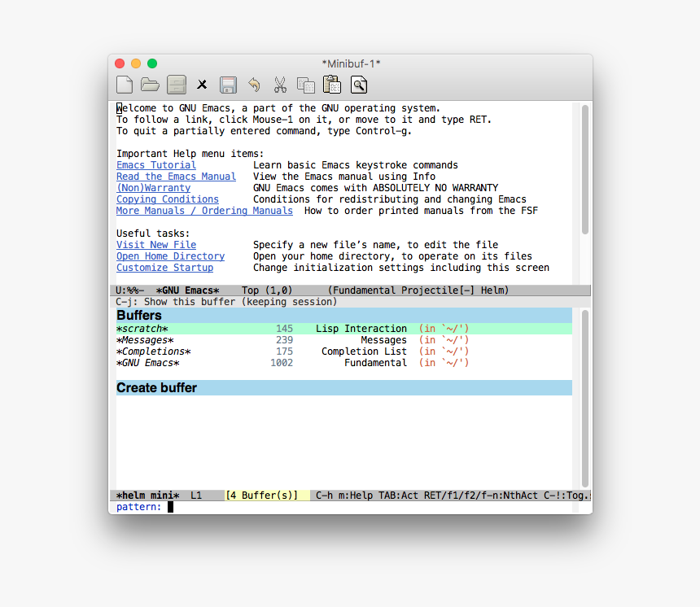Click the 239 size value for *Messages*
700x607 pixels.
tap(284, 340)
